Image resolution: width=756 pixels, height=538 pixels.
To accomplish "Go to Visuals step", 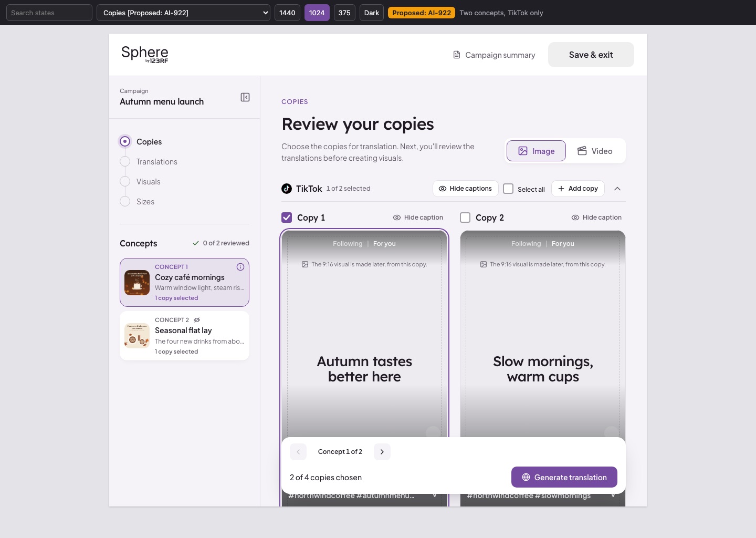I will [148, 182].
